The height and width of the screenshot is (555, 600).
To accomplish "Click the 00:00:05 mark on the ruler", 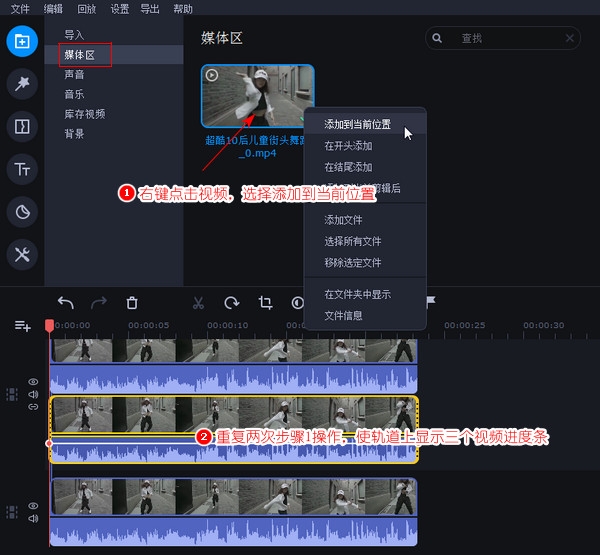I will 148,325.
